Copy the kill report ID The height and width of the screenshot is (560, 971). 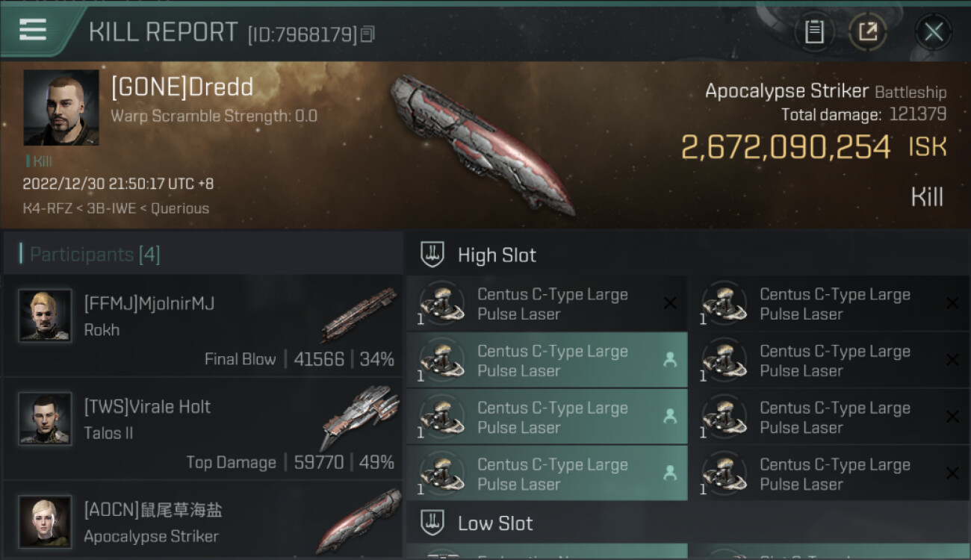pyautogui.click(x=367, y=34)
